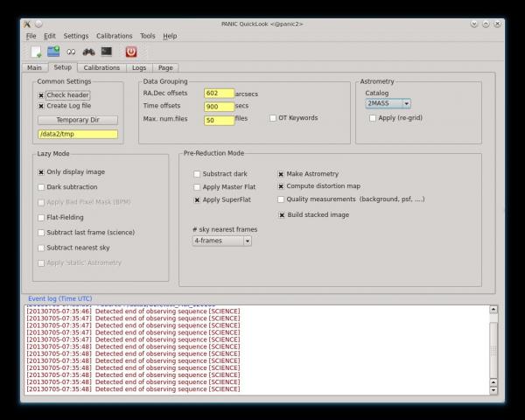Enable the Dark subtraction checkbox
The height and width of the screenshot is (420, 525).
(41, 187)
